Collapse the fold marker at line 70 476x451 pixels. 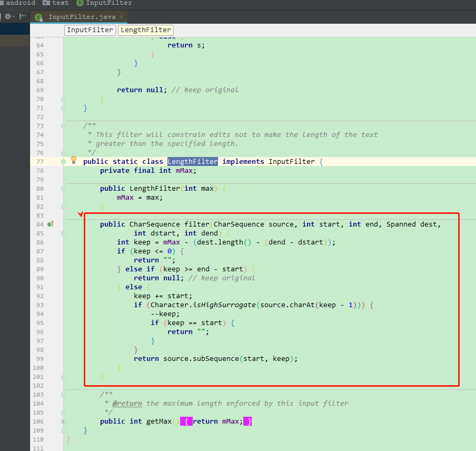tap(63, 99)
